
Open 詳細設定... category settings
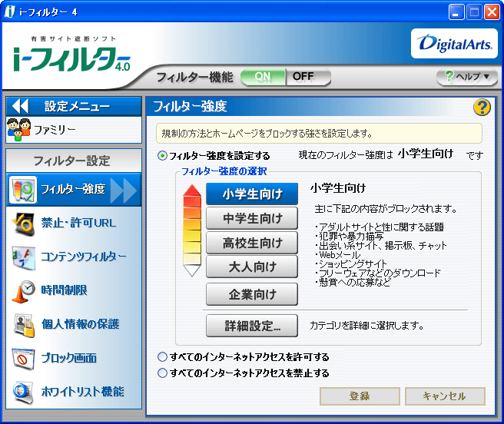pos(252,326)
